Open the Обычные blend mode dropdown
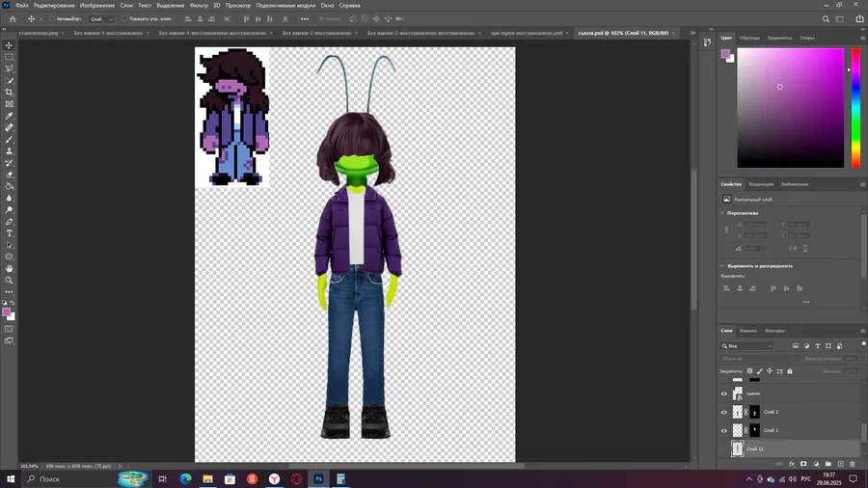The height and width of the screenshot is (488, 868). [x=760, y=359]
